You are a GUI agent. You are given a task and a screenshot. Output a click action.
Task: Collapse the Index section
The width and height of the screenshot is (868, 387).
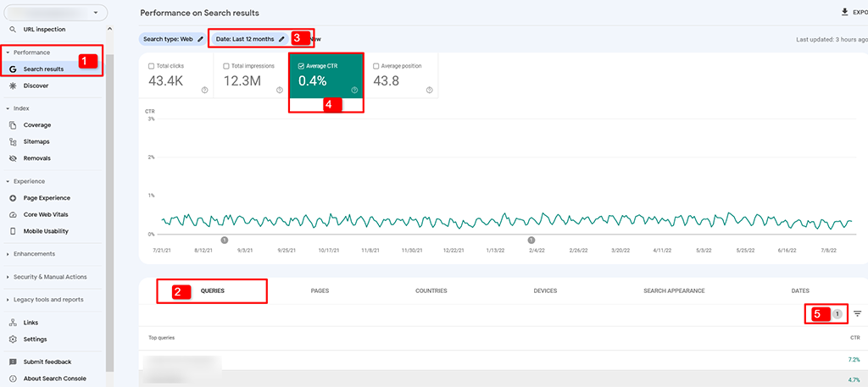[x=8, y=108]
